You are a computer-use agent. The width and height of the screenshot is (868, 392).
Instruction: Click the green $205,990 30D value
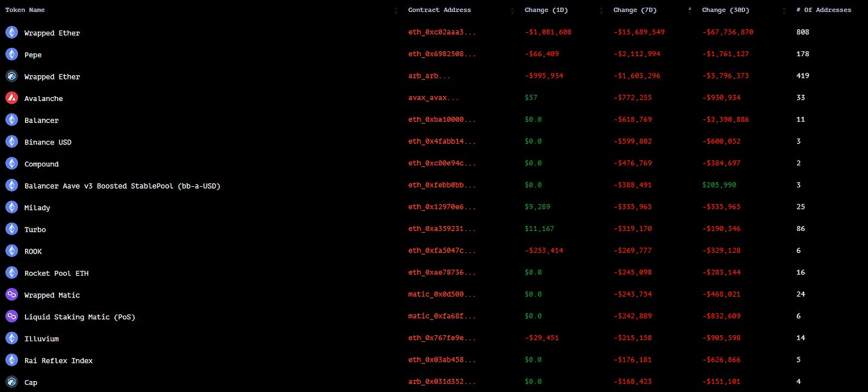tap(719, 186)
